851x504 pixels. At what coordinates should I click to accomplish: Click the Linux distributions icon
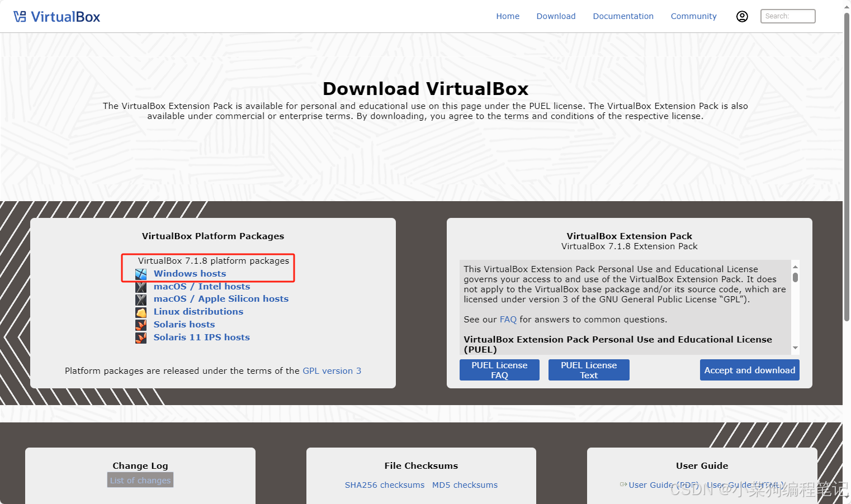coord(141,312)
